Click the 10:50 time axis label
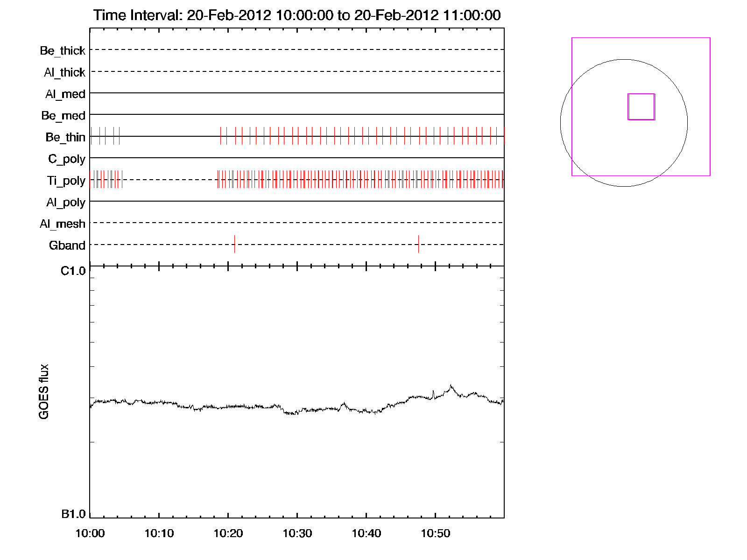This screenshot has width=747, height=560. 436,533
